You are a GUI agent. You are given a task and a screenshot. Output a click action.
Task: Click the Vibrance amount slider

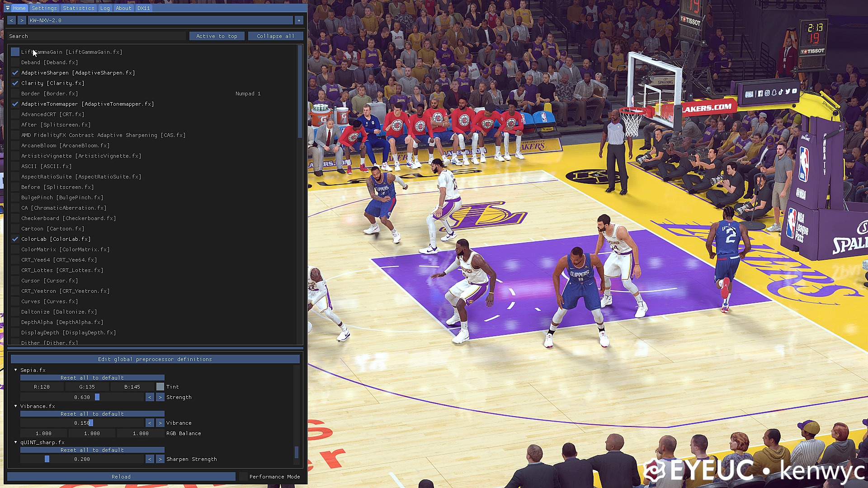pyautogui.click(x=82, y=423)
